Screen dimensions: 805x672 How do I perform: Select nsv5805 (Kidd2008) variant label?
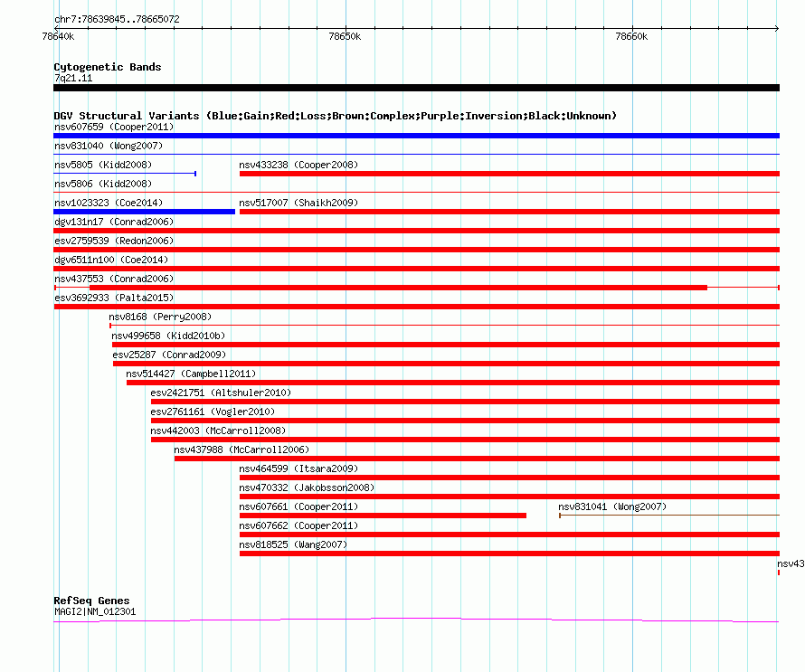click(103, 165)
